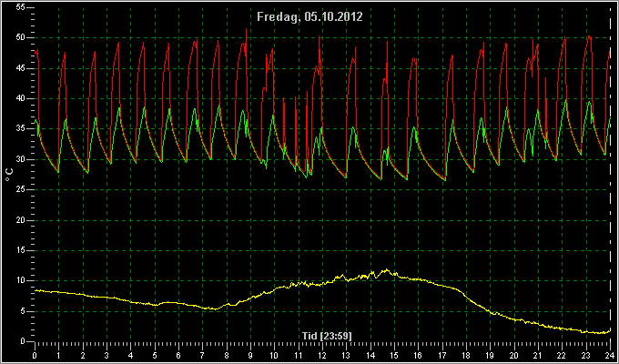Viewport: 619px width, 364px height.
Task: Select hour 0 on the time axis
Action: click(x=35, y=355)
